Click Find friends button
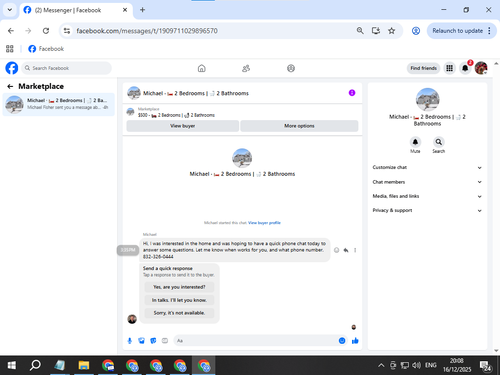This screenshot has width=500, height=375. coord(423,68)
